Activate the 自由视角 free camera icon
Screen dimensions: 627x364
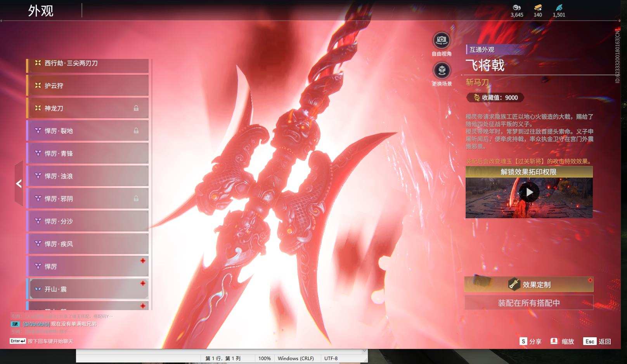[442, 40]
